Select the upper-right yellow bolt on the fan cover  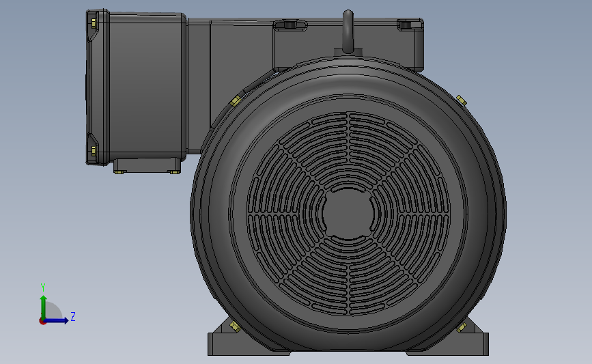462,100
